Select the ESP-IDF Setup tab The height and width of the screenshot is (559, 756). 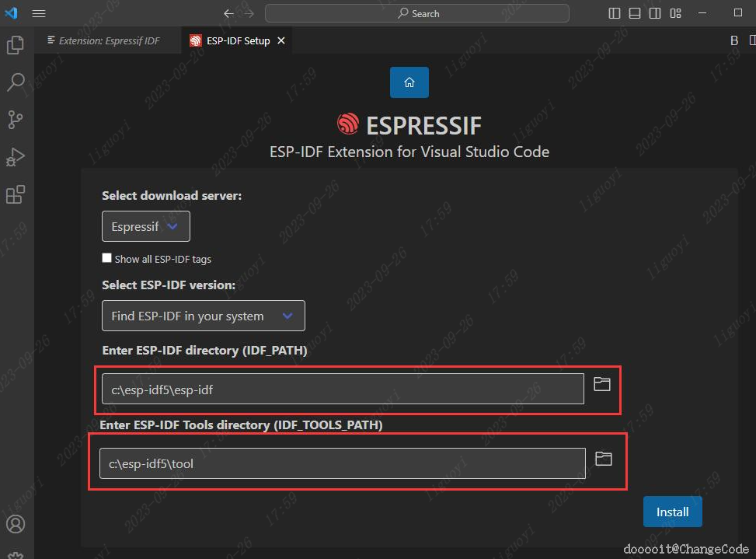(239, 41)
